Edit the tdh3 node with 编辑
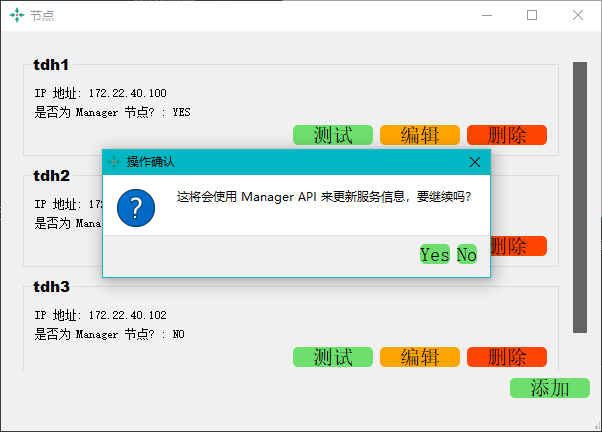Image resolution: width=602 pixels, height=432 pixels. 420,357
